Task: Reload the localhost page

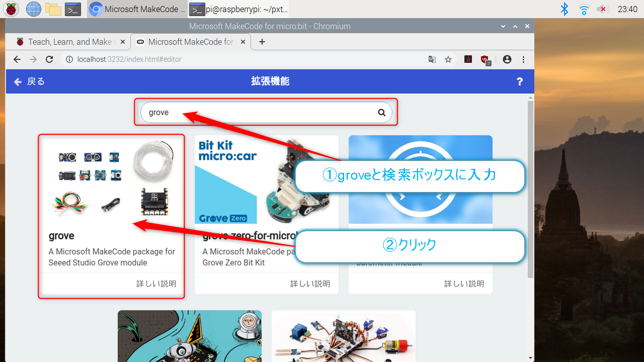Action: (49, 60)
